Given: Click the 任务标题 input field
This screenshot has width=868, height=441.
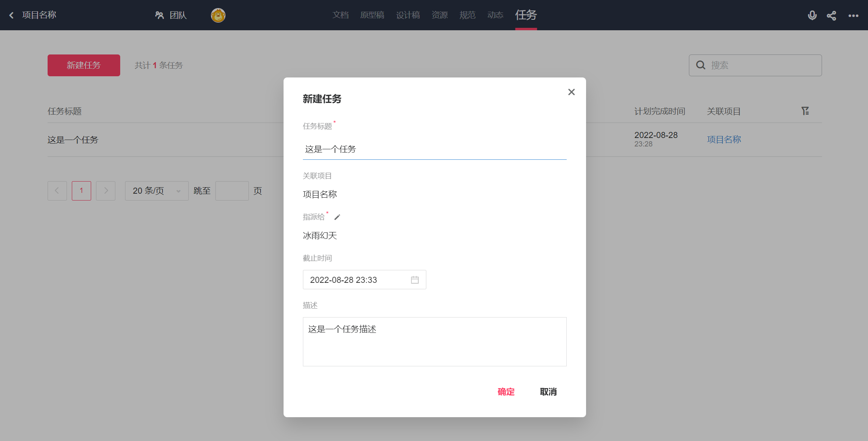Looking at the screenshot, I should pos(434,149).
